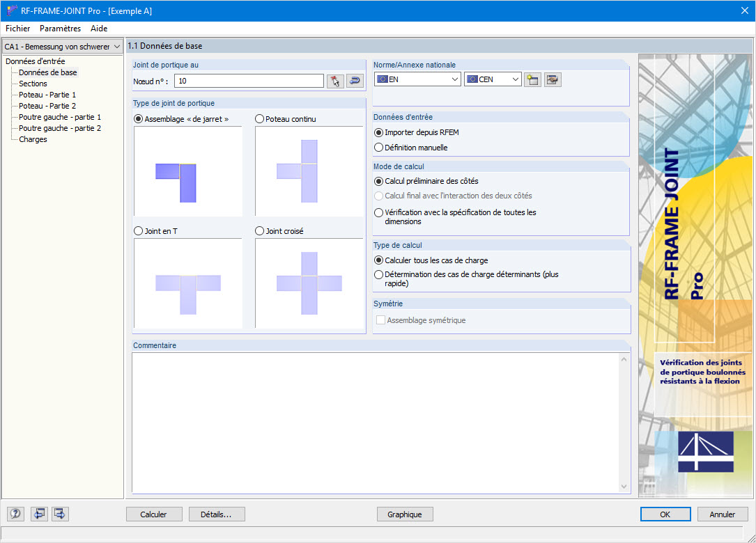Open Poutre gauche - partie 2

point(60,127)
